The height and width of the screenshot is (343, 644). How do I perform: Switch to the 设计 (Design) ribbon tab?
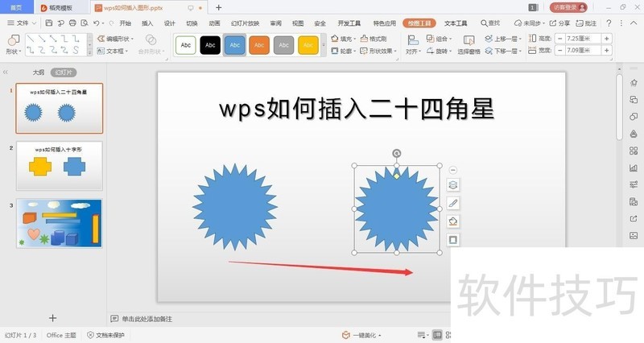click(x=170, y=23)
